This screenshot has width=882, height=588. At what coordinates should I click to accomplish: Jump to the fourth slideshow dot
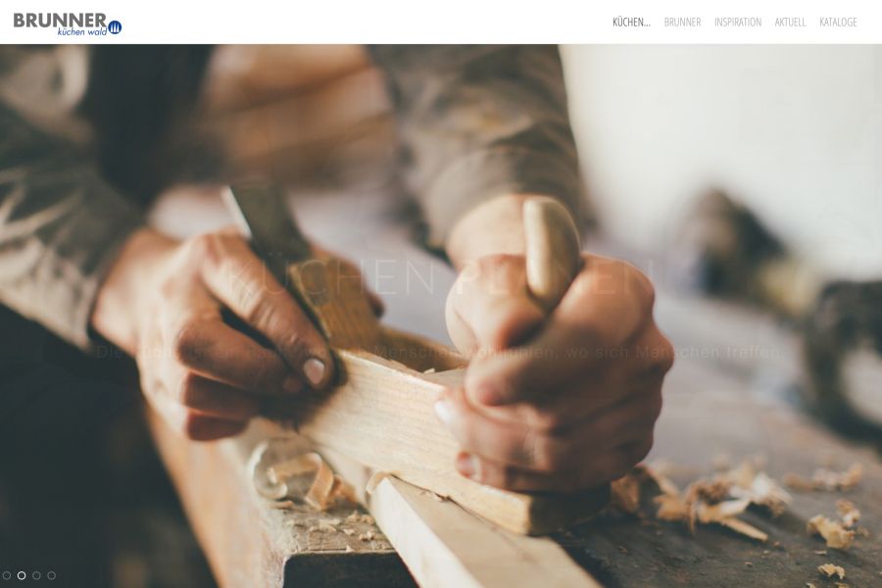[x=51, y=575]
